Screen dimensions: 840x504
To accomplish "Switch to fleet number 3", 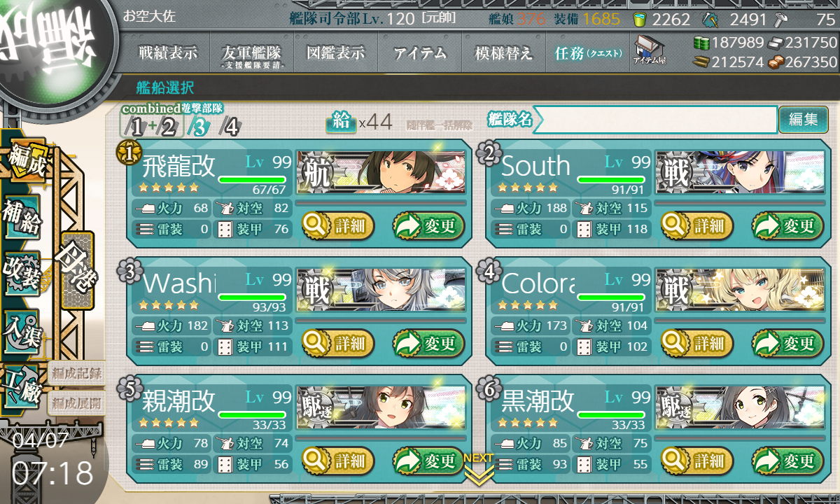I will click(x=201, y=127).
